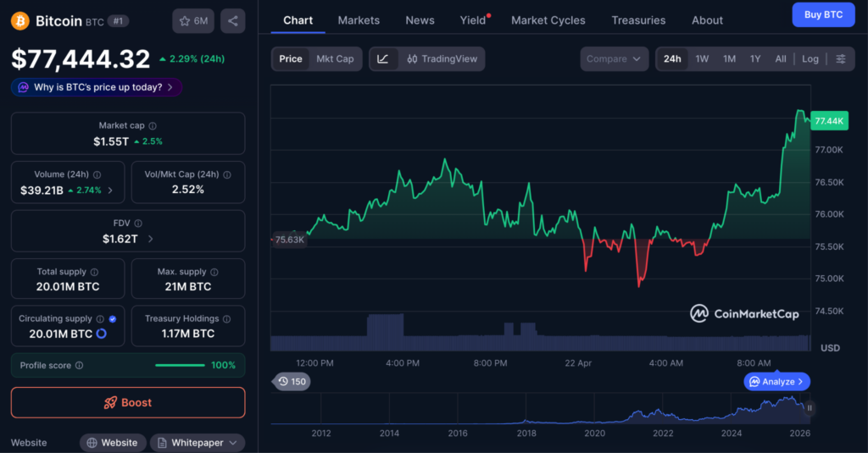Open 'Why is BTC's price up today?'
The height and width of the screenshot is (453, 868).
[x=97, y=87]
